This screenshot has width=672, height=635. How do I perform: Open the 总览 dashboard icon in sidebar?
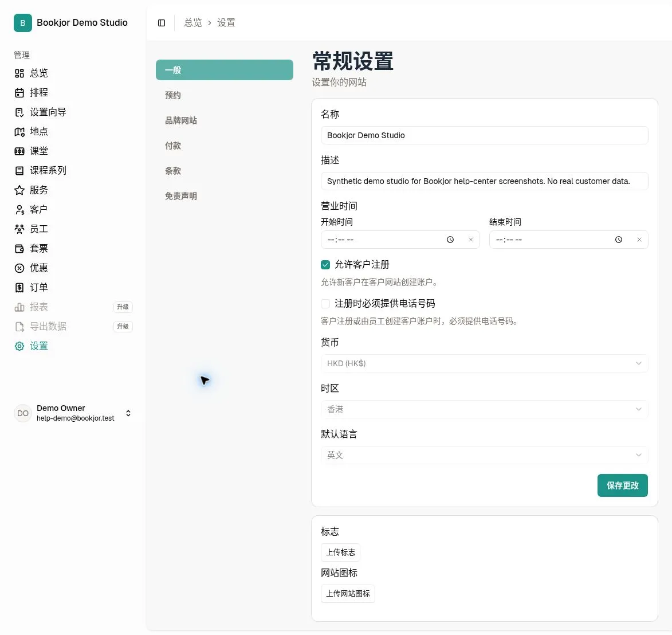click(x=19, y=73)
